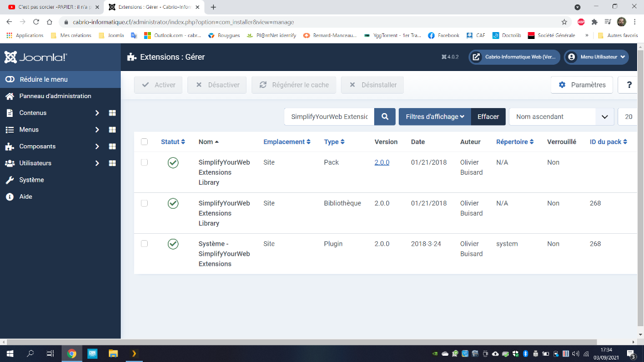Viewport: 644px width, 362px height.
Task: Open Nom ascendant sort order dropdown
Action: click(561, 117)
